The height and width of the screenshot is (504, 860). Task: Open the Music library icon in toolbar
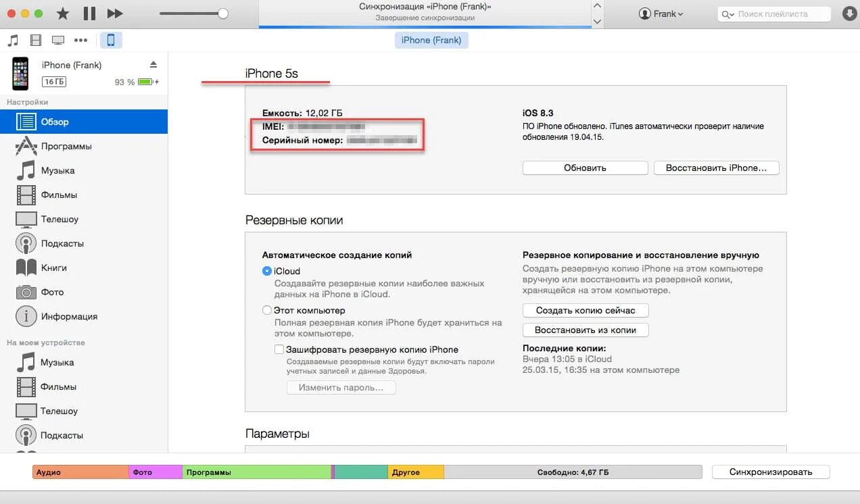(13, 40)
